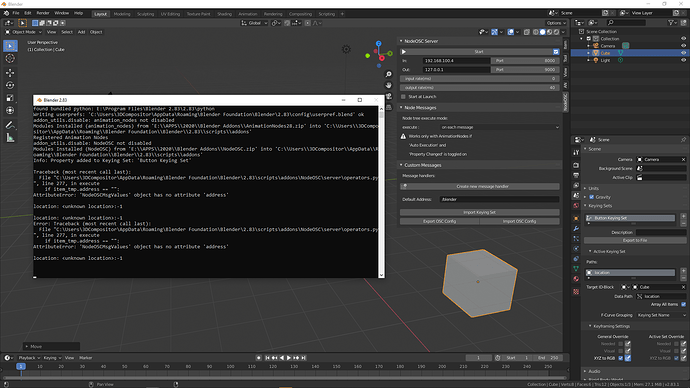690x388 pixels.
Task: Toggle the Gravity checkbox
Action: click(592, 197)
